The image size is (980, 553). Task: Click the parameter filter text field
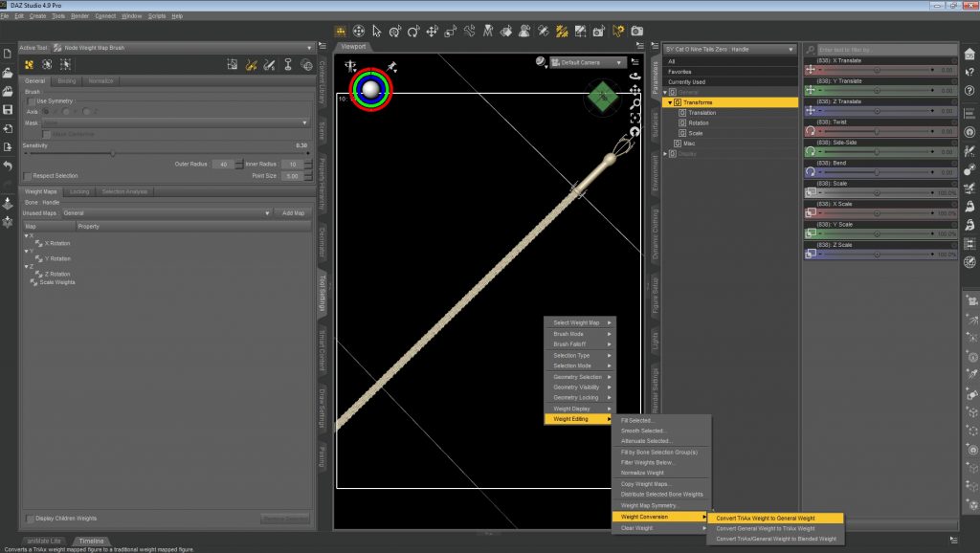coord(885,49)
